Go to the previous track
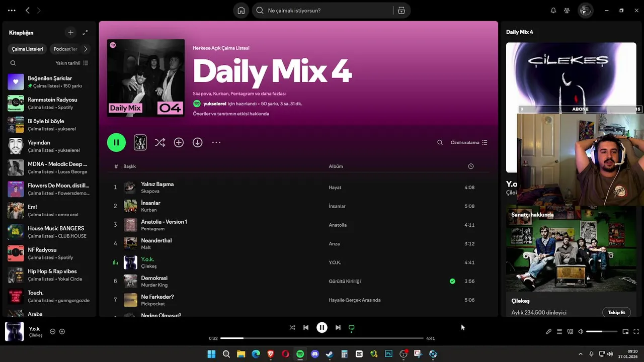This screenshot has width=644, height=362. (305, 327)
